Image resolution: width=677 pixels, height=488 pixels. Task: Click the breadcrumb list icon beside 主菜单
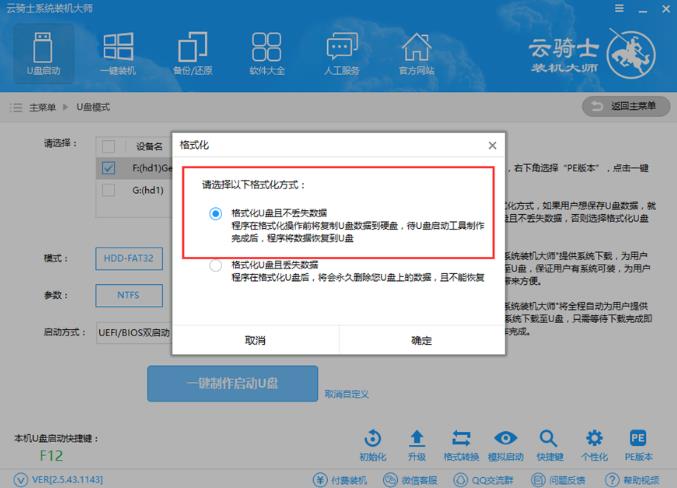[x=16, y=107]
